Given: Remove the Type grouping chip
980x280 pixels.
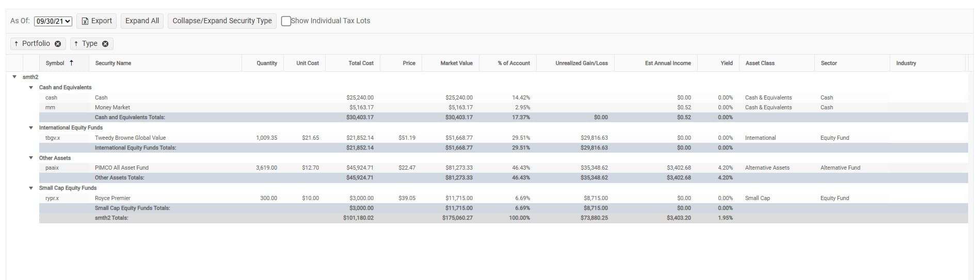Looking at the screenshot, I should [x=105, y=44].
